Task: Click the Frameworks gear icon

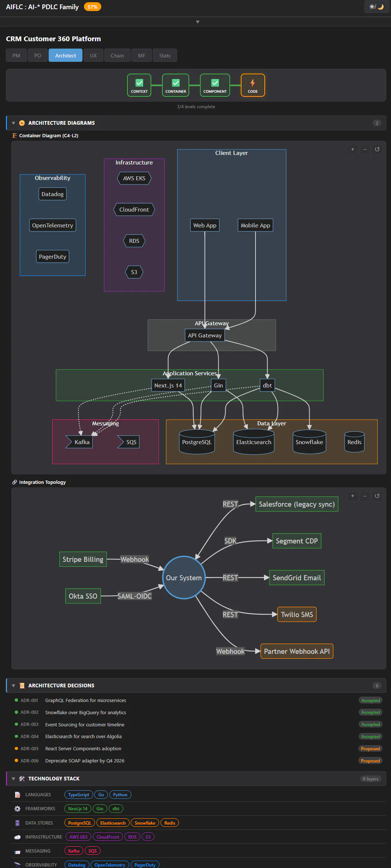Action: click(x=17, y=809)
